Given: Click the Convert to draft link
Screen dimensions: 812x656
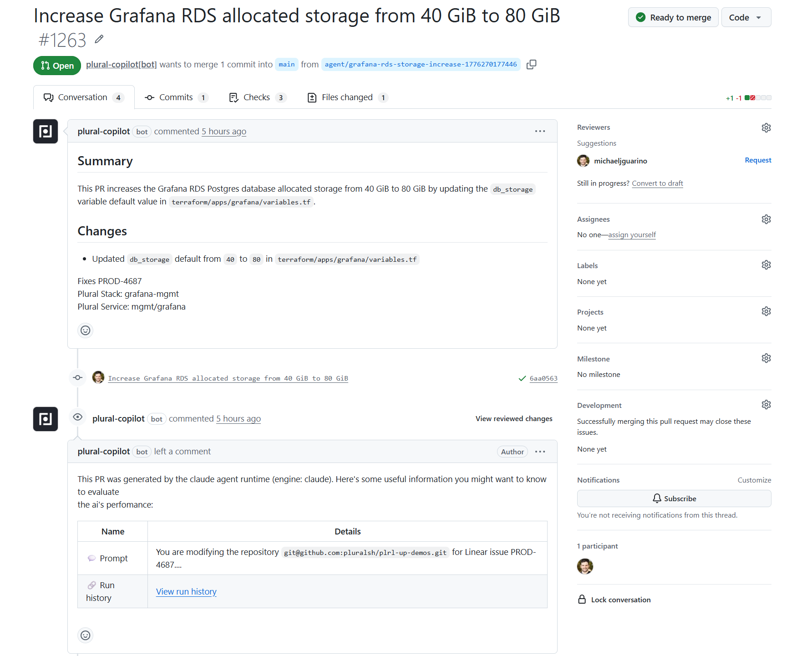Looking at the screenshot, I should 657,183.
